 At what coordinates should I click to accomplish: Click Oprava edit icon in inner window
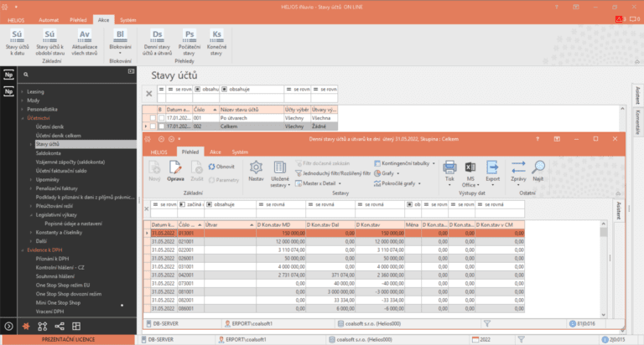coord(175,171)
